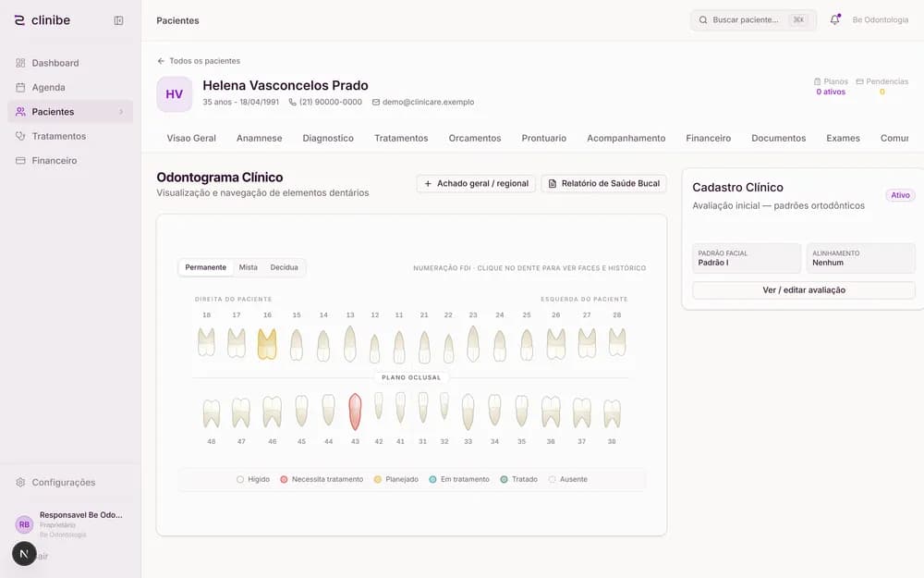The height and width of the screenshot is (578, 924).
Task: Select Permanente dentition toggle
Action: pyautogui.click(x=206, y=267)
